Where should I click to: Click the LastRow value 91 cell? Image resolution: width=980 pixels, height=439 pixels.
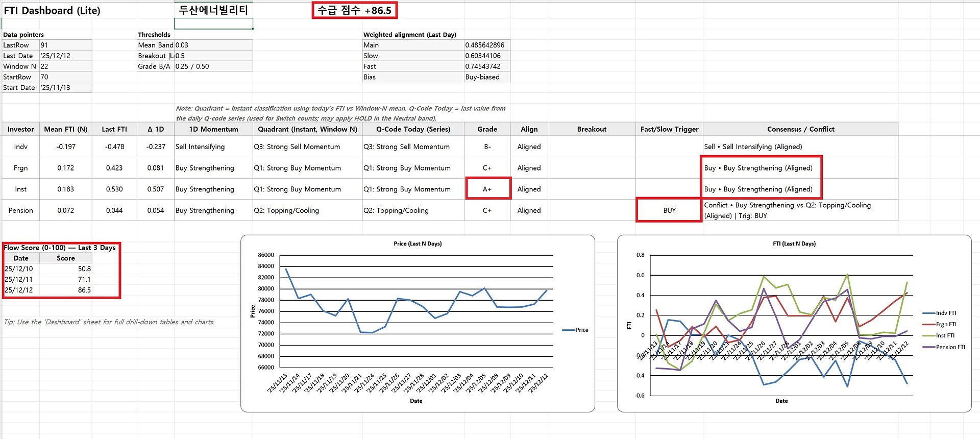(65, 45)
